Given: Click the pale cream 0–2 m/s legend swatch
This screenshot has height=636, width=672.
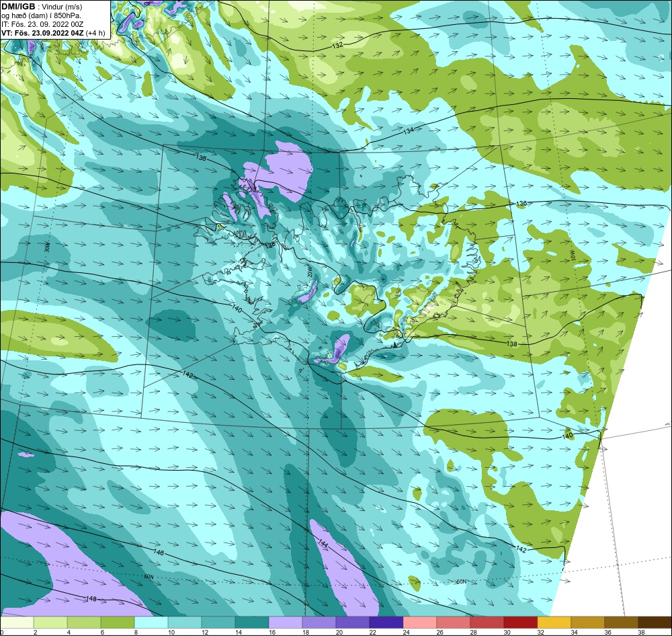Looking at the screenshot, I should tap(17, 623).
